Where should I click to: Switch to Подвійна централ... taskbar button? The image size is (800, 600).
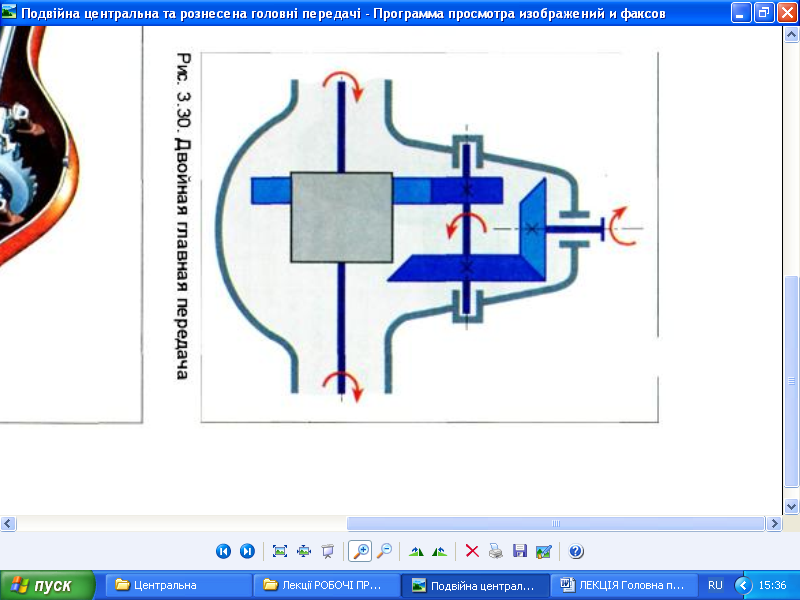tap(475, 585)
